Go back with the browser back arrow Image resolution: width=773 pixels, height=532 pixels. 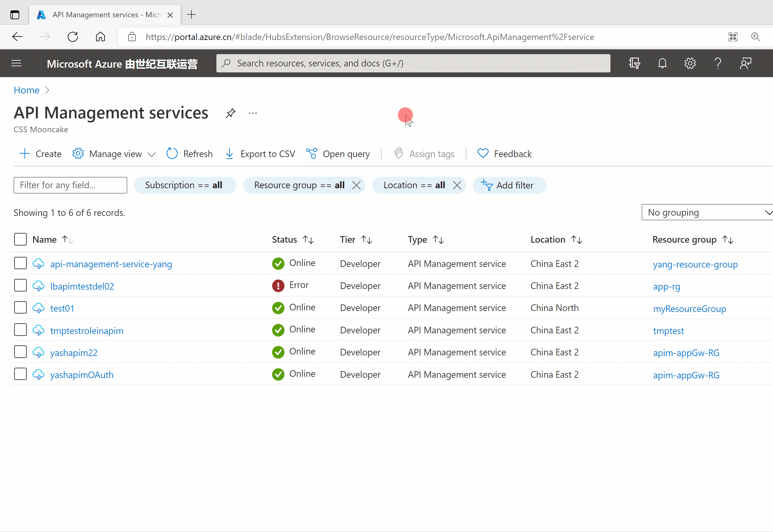pos(17,37)
